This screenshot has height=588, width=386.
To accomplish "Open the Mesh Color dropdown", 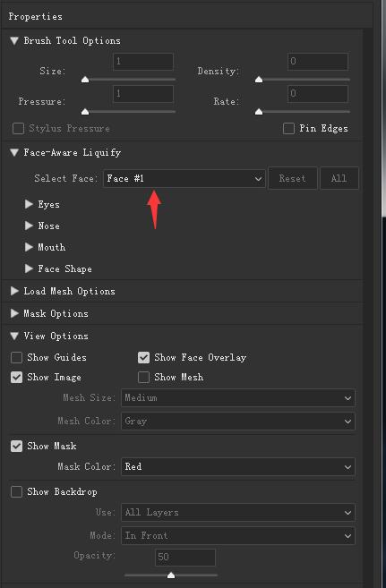I will tap(238, 422).
